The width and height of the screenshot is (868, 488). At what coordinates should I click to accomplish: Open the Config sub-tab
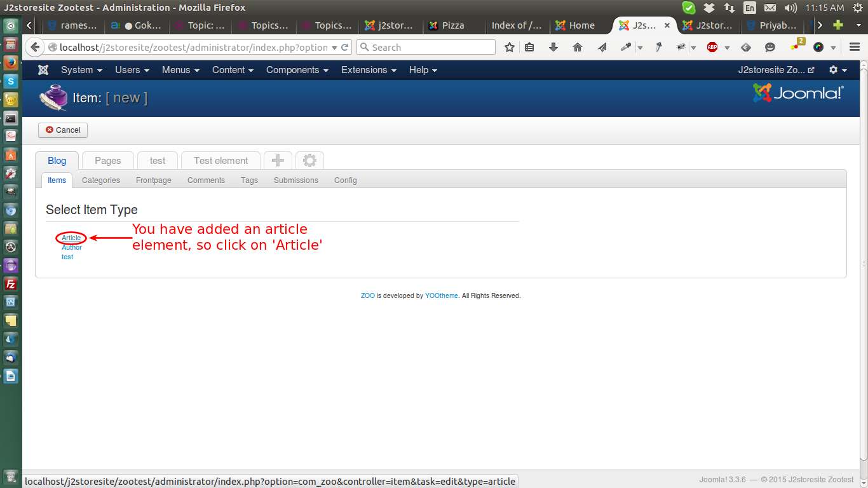[346, 180]
